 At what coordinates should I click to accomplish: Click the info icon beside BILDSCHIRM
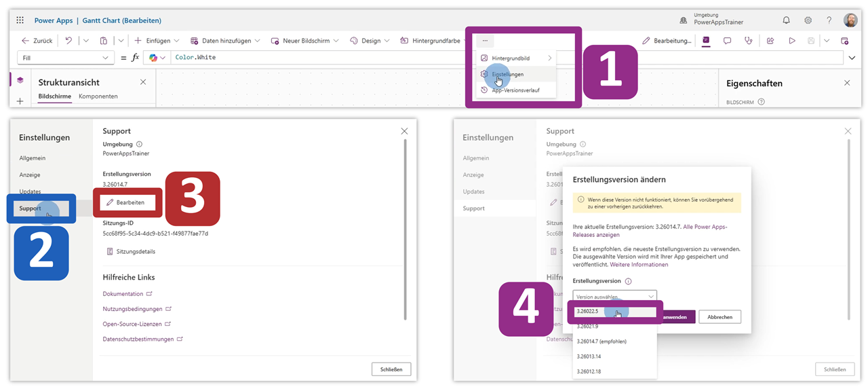coord(762,102)
